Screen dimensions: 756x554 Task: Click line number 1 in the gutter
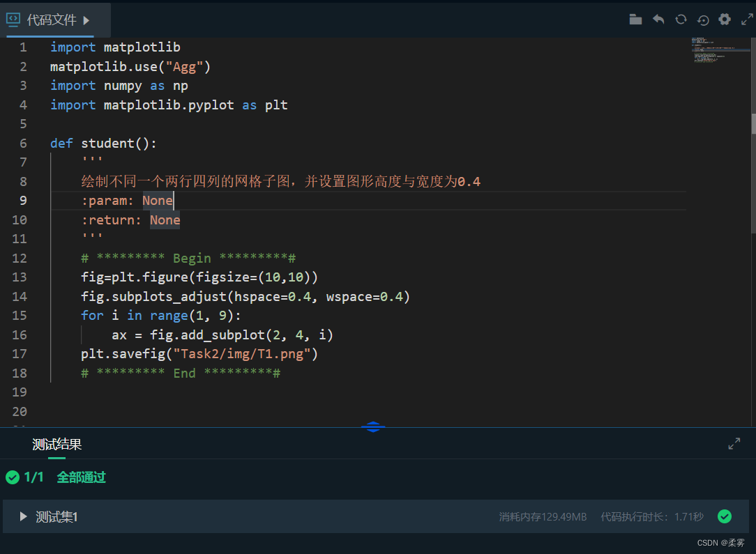(x=23, y=47)
